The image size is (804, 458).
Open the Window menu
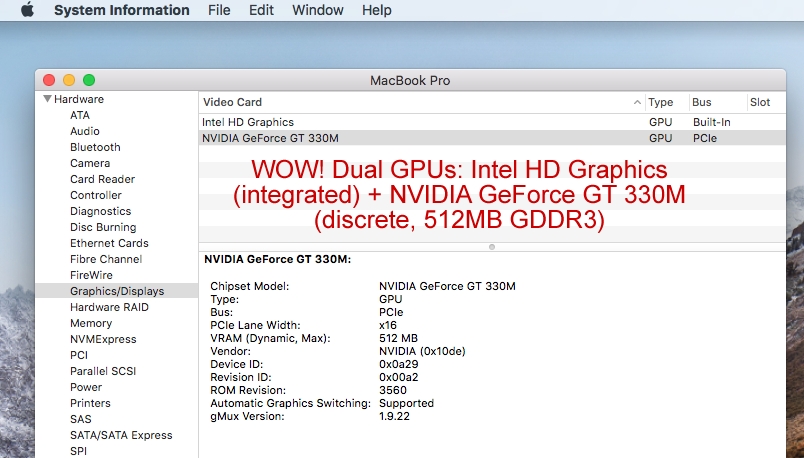[x=317, y=10]
